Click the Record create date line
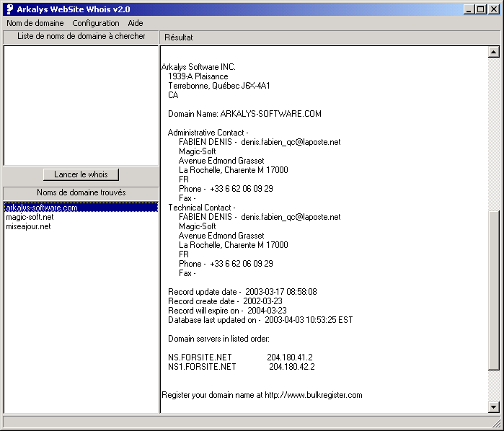 [225, 301]
